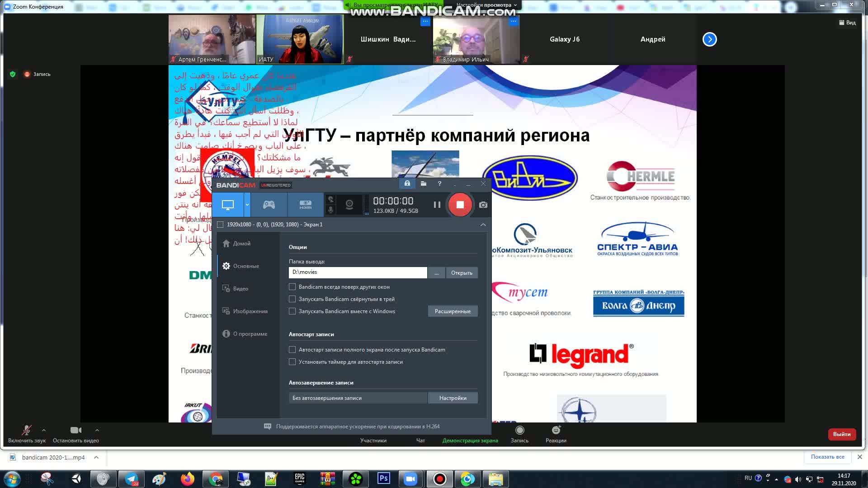Select HDMI device recording mode

tap(306, 205)
